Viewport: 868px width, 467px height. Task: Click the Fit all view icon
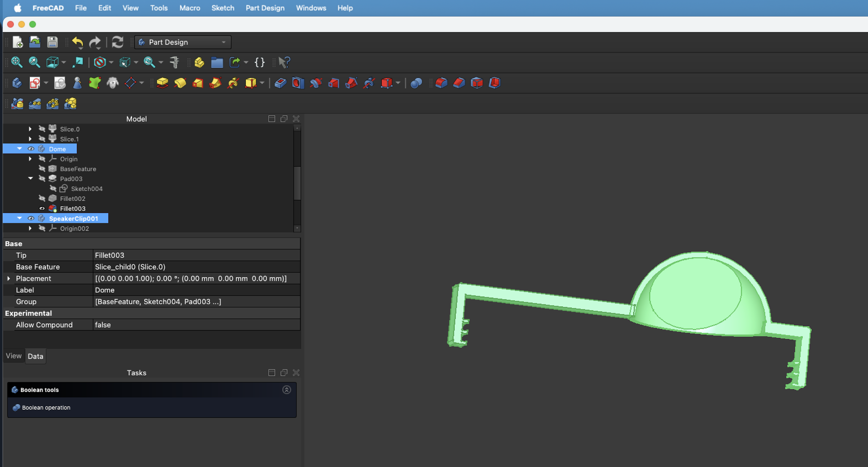click(x=17, y=62)
